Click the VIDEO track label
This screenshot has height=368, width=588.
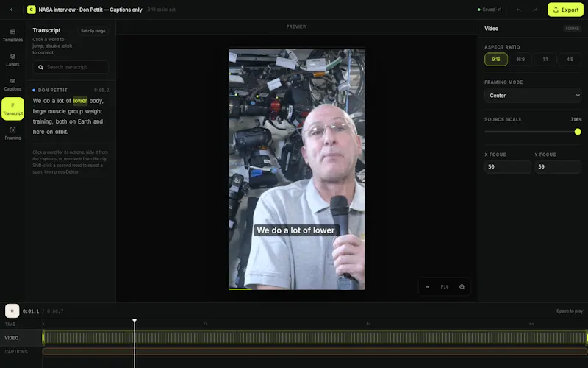tap(12, 338)
